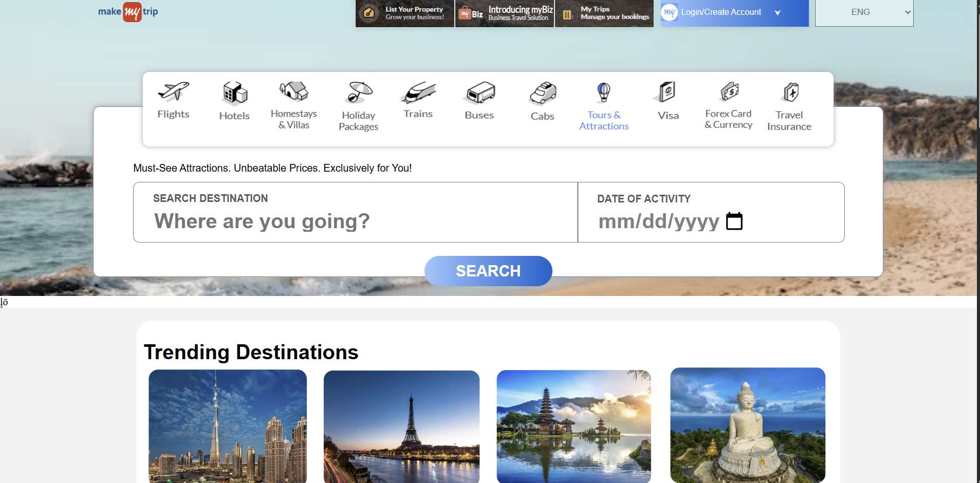Open the Travel Insurance icon

pos(790,93)
